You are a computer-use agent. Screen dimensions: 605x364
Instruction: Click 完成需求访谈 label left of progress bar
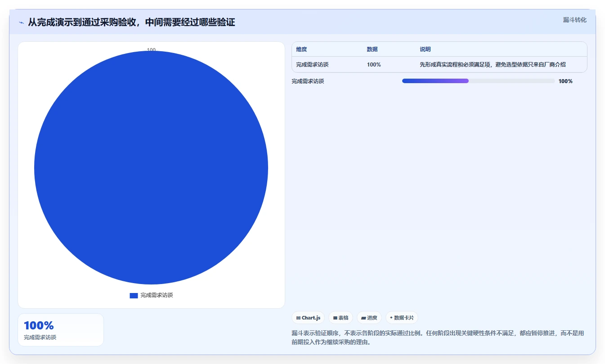[308, 81]
